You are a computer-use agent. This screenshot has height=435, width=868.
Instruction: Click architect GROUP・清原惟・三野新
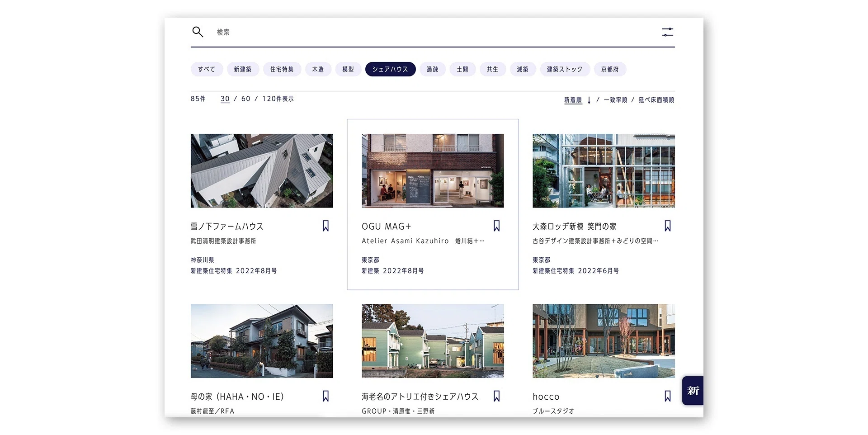tap(398, 411)
